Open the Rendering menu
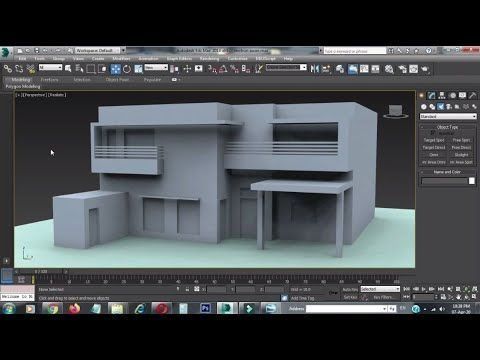Viewport: 480px width, 360px height. tap(209, 59)
